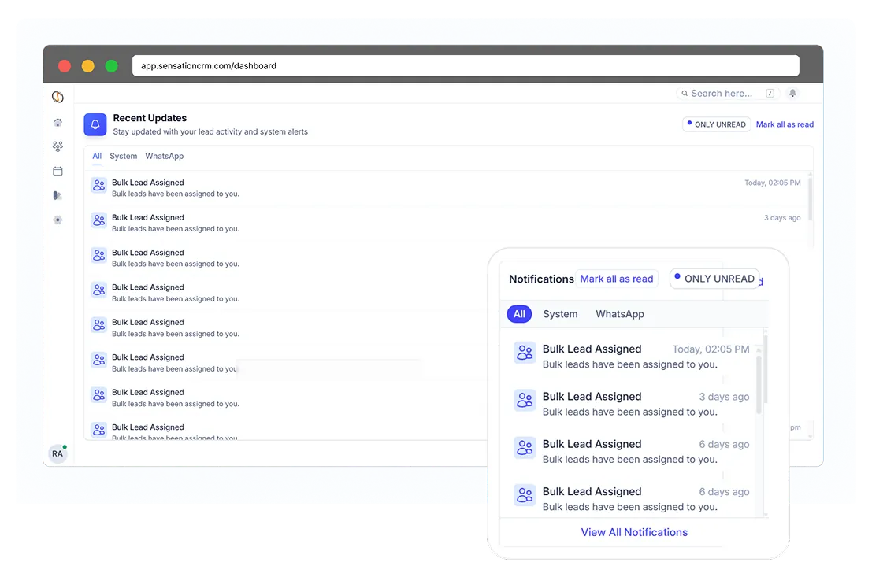
Task: Open popup notification dated Today, 02:05 PM
Action: pos(631,357)
